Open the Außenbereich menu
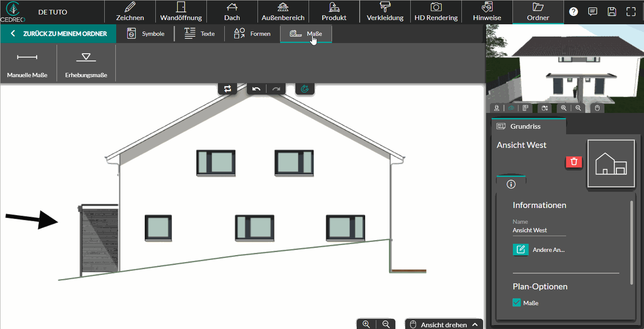644x329 pixels. pos(283,12)
